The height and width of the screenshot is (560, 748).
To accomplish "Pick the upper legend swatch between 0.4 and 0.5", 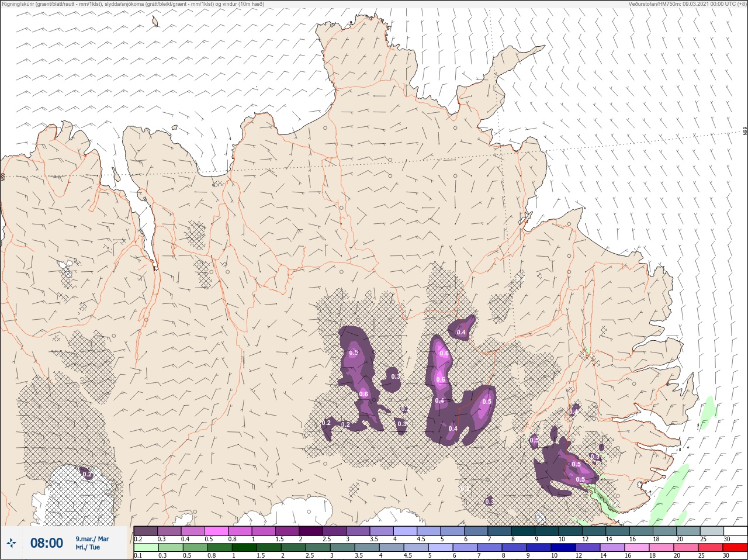I will tap(193, 531).
